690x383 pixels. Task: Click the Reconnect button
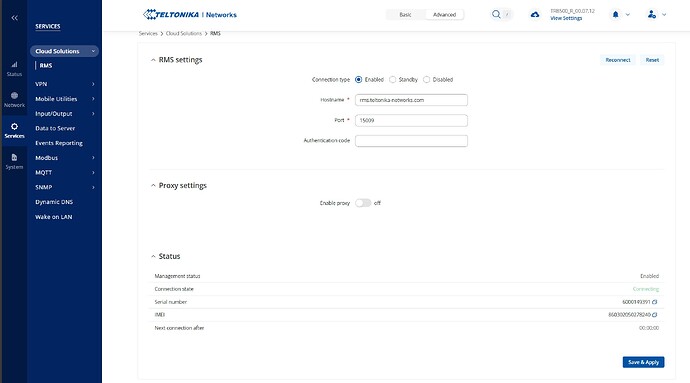click(x=618, y=60)
